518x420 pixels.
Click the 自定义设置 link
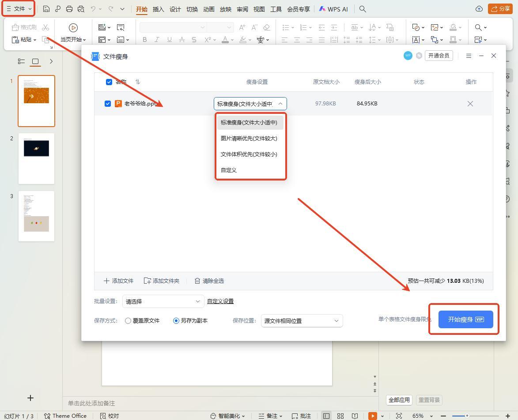(x=220, y=301)
